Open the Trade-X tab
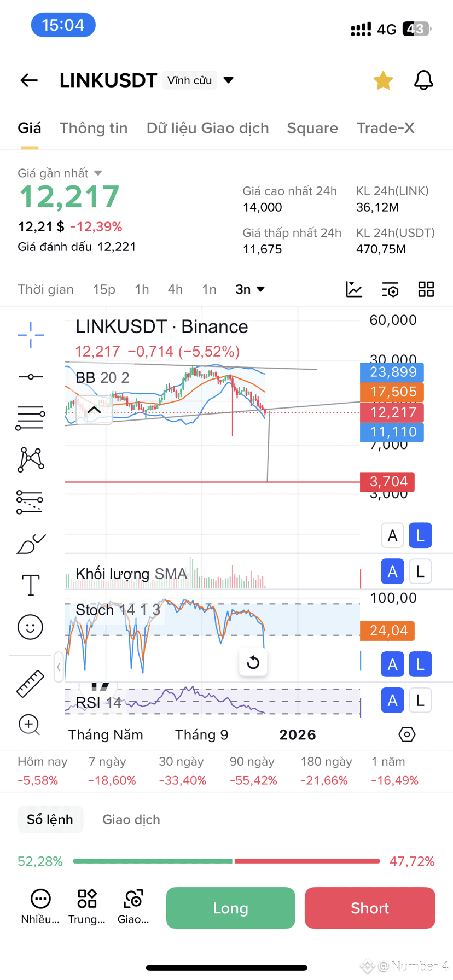Screen dimensions: 453x980 click(x=386, y=128)
